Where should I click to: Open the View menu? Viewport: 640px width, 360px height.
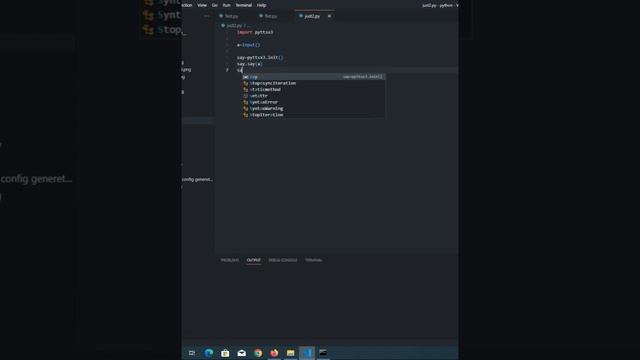(x=202, y=5)
